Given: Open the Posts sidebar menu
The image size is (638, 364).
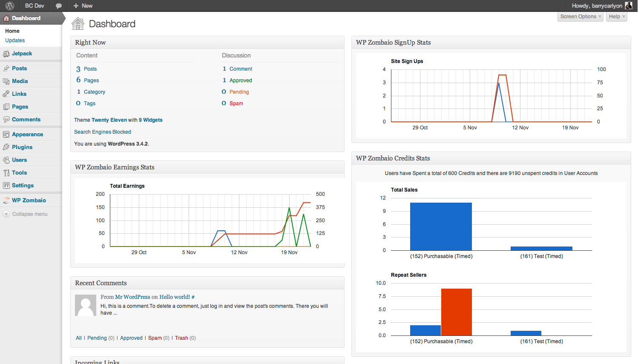Looking at the screenshot, I should [20, 68].
